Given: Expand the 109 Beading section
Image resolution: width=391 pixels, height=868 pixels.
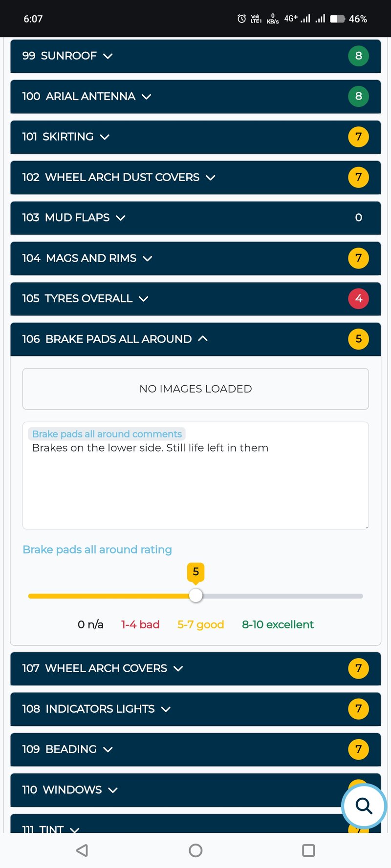Looking at the screenshot, I should pos(195,749).
